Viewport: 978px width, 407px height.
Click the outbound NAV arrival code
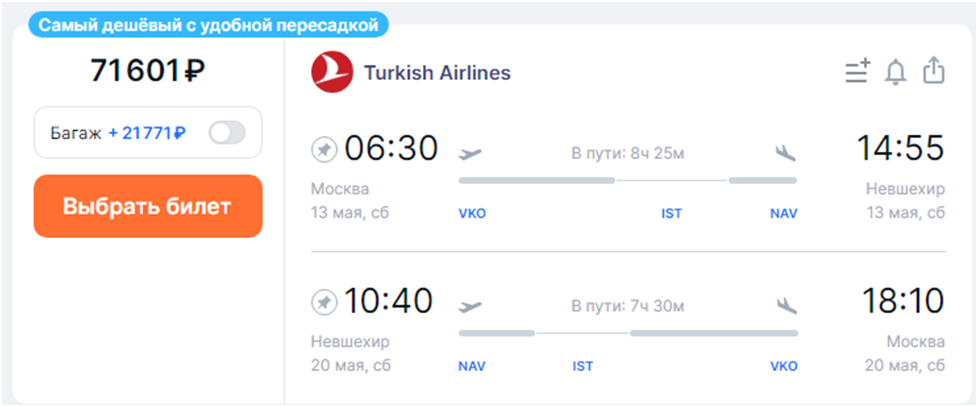(784, 214)
